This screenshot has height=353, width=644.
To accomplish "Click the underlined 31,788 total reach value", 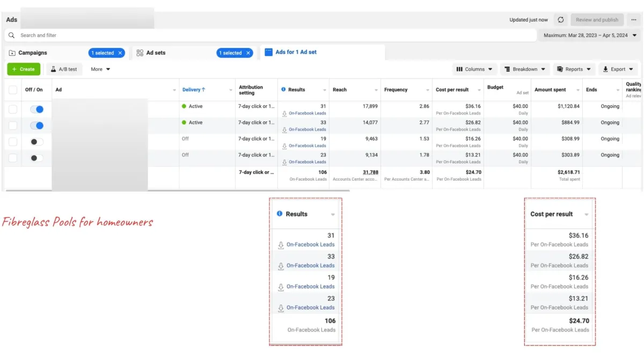I will point(370,172).
